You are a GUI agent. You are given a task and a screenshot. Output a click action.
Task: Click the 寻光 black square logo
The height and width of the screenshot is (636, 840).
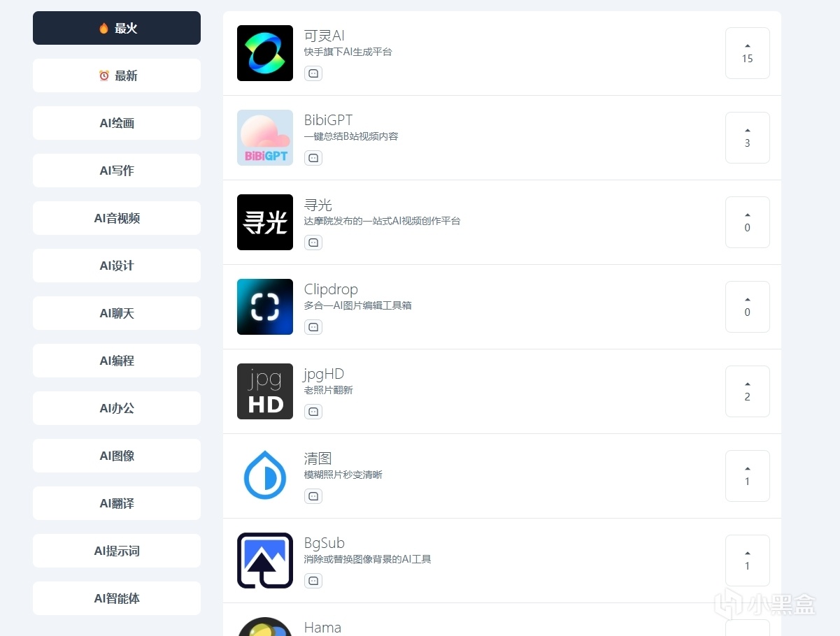point(264,222)
